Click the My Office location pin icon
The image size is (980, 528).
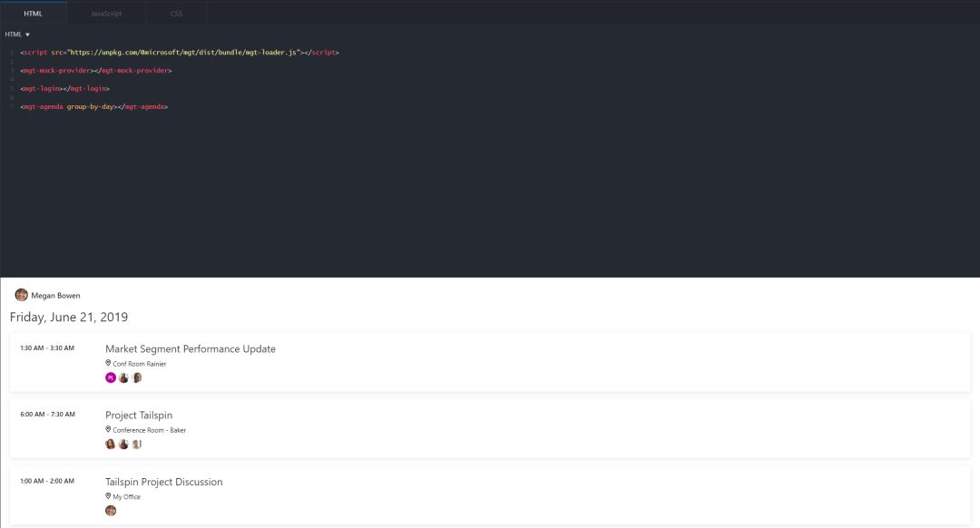(x=108, y=496)
